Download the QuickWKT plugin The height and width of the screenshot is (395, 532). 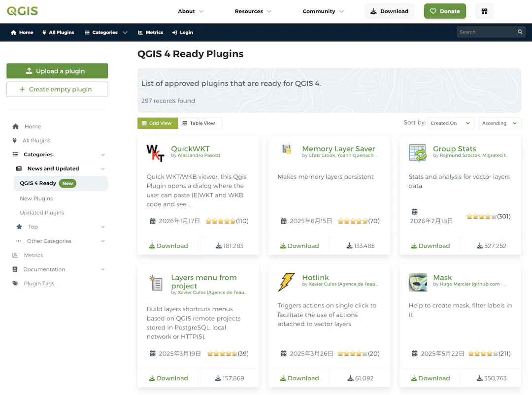pos(168,246)
